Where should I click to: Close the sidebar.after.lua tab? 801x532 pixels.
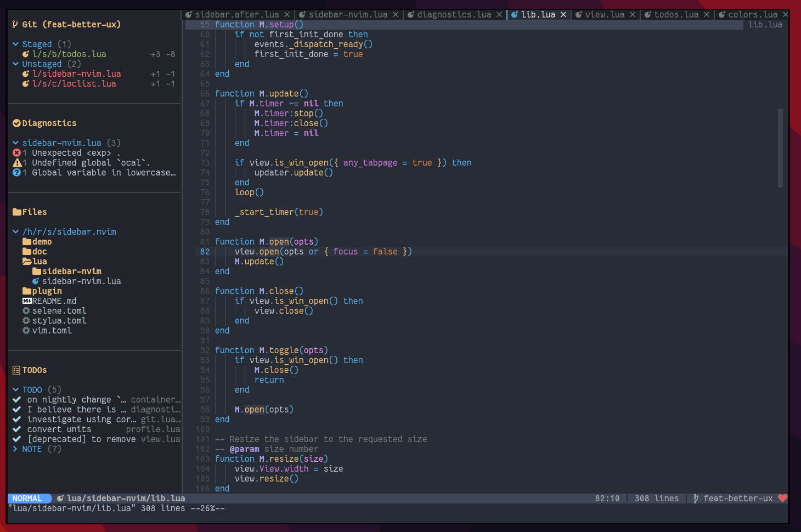pyautogui.click(x=287, y=15)
